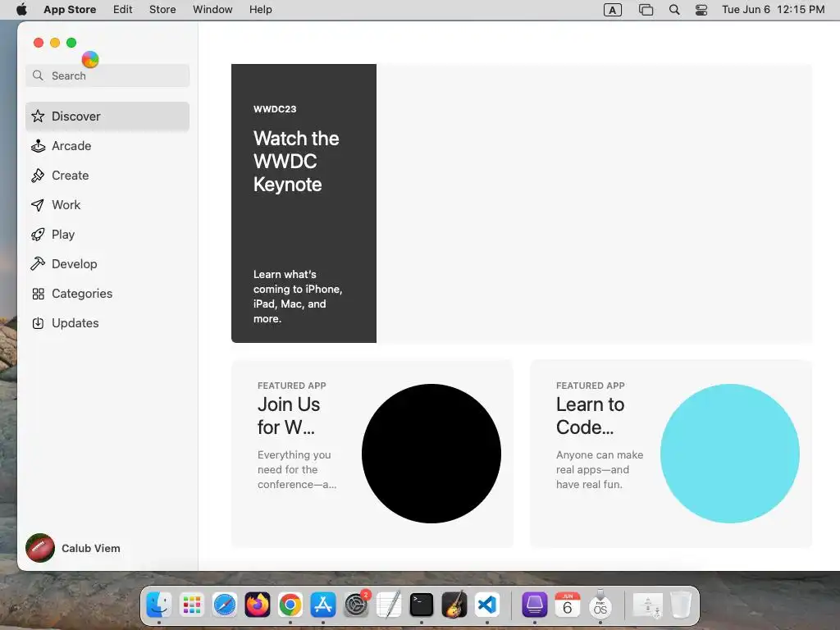Open Apple Configurator purple Dock icon

(x=535, y=605)
